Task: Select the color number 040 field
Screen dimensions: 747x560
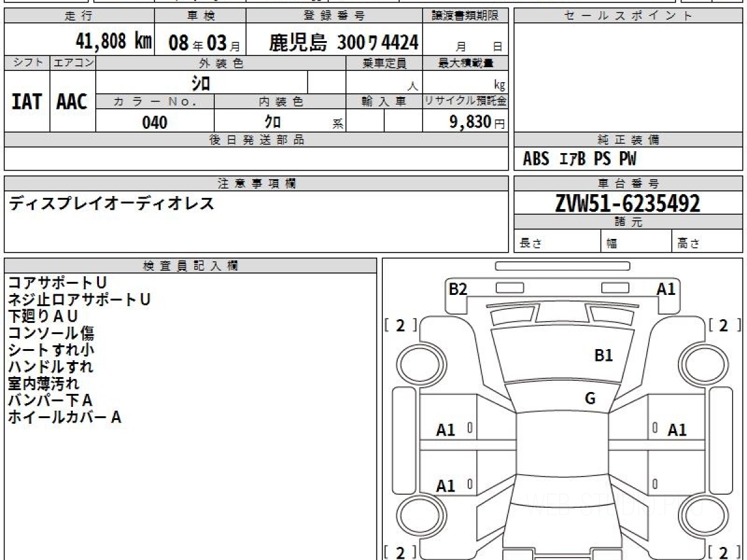Action: [x=155, y=122]
